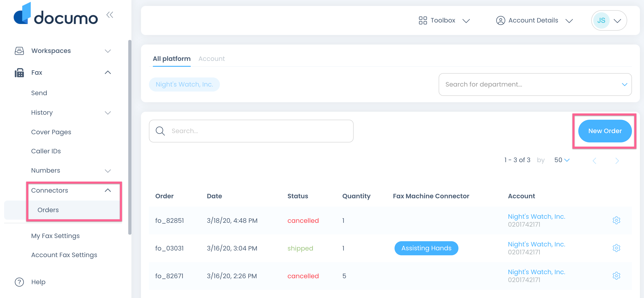The image size is (644, 298).
Task: Go to next page of orders
Action: (x=617, y=161)
